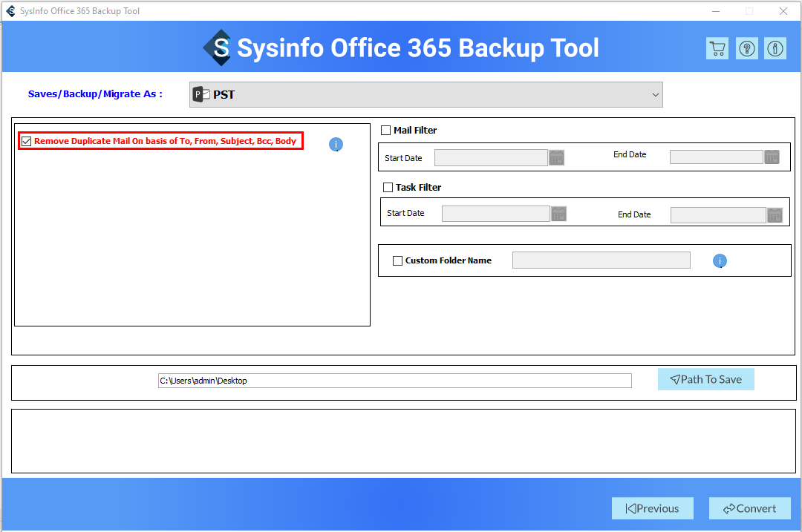Screen dimensions: 802x532
Task: Expand the Saves/Backup/Migrate As dropdown
Action: tap(426, 94)
